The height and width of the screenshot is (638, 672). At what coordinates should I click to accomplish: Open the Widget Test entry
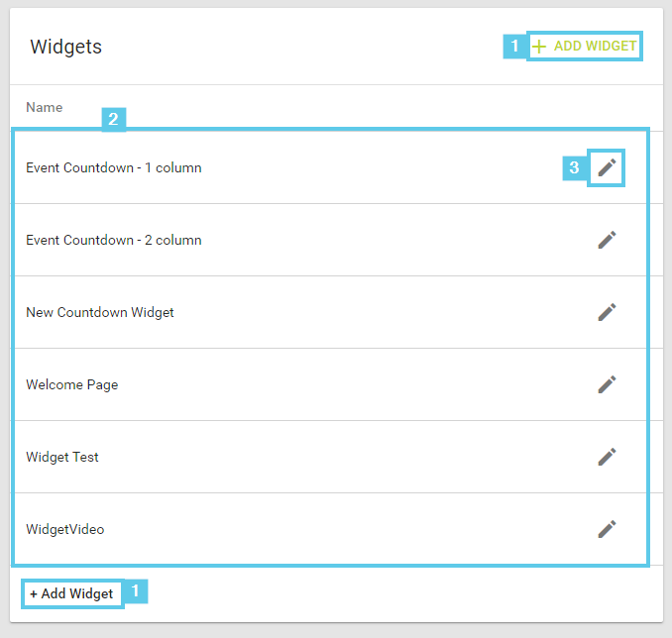pyautogui.click(x=330, y=457)
